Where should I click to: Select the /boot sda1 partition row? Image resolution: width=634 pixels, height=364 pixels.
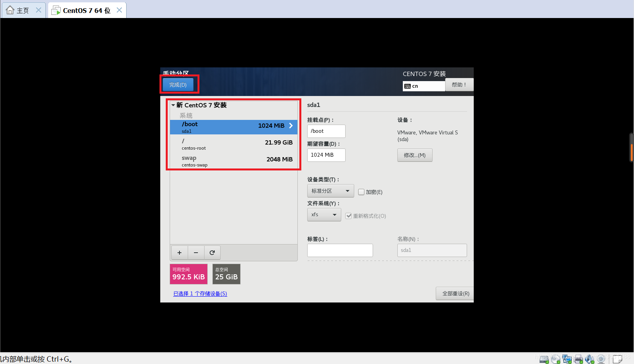click(x=234, y=127)
